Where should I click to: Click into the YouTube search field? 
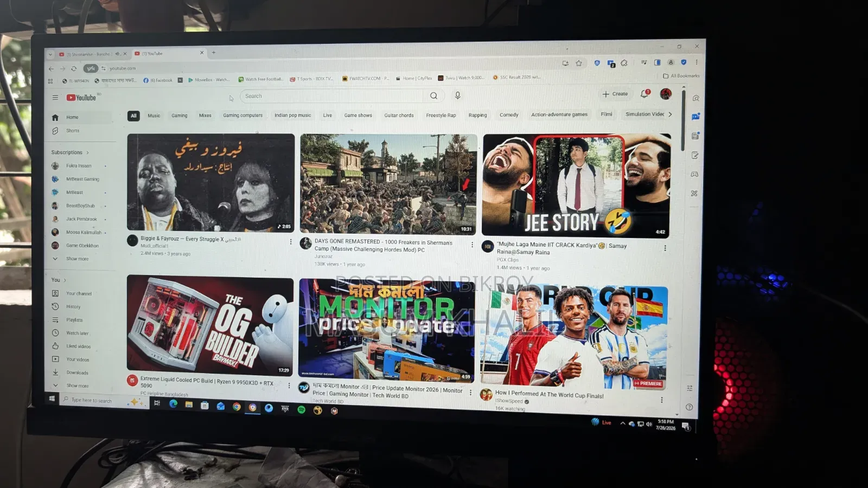click(331, 96)
